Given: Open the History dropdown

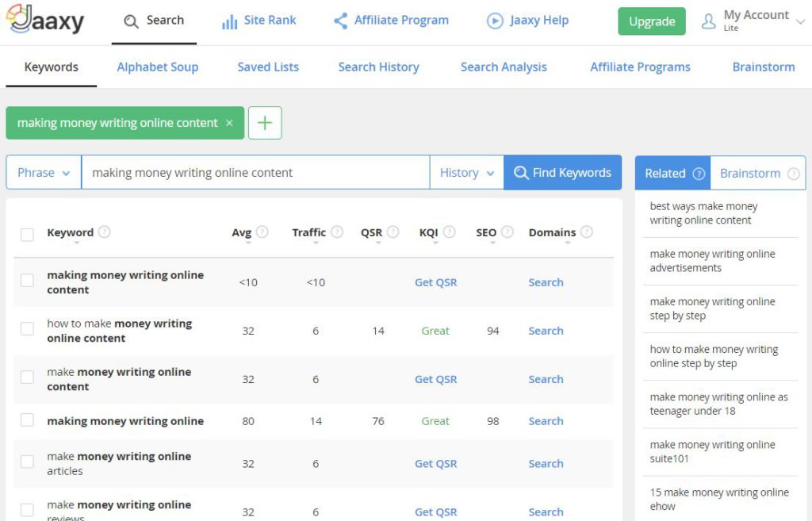Looking at the screenshot, I should click(x=466, y=172).
